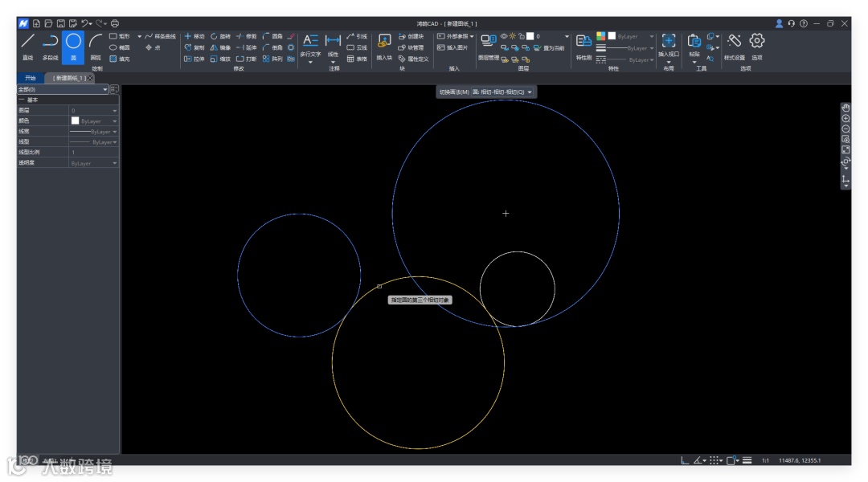
Task: Toggle lineweight display in status bar
Action: pos(747,460)
